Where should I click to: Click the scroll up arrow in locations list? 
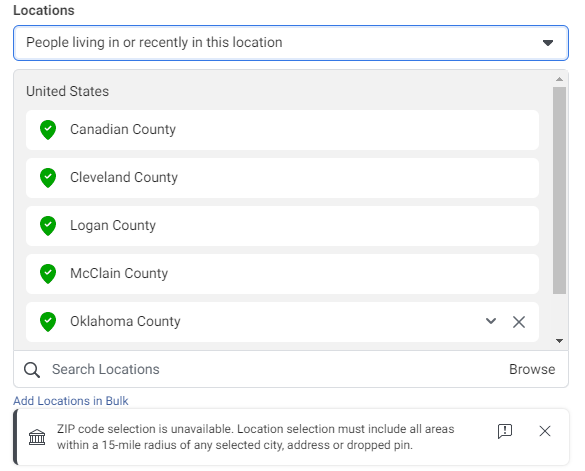pos(559,79)
